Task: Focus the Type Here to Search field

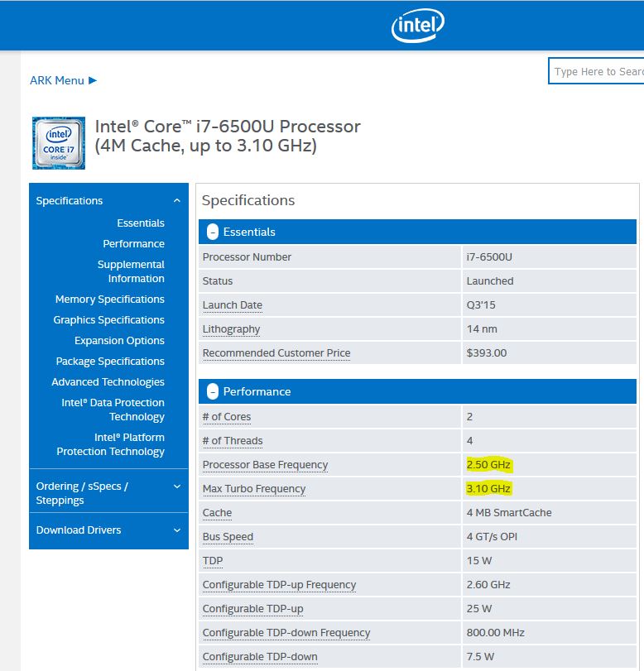Action: pos(596,71)
